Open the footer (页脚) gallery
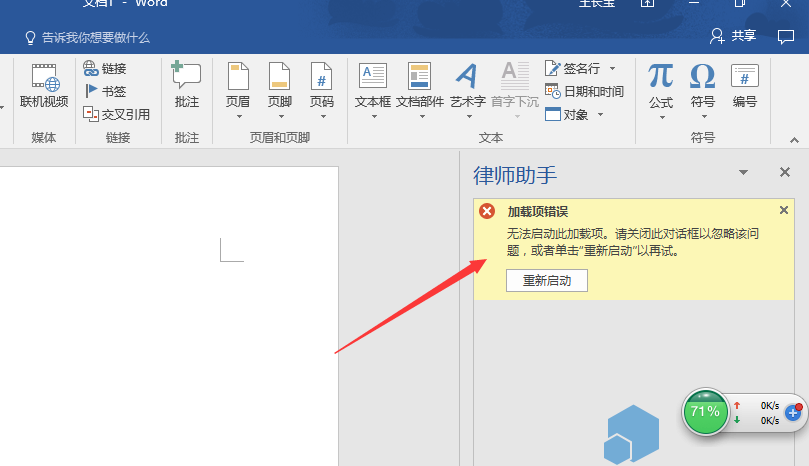This screenshot has width=809, height=466. (x=280, y=85)
